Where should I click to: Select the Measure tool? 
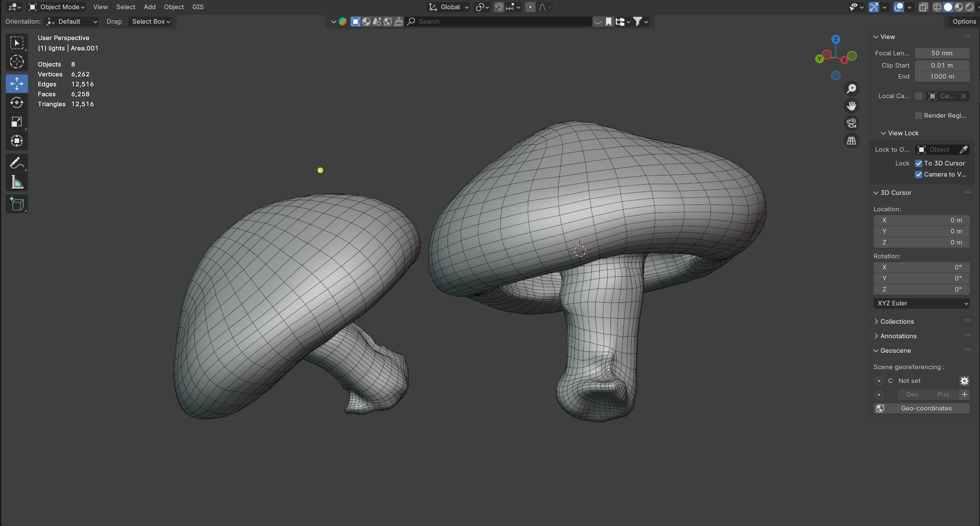pyautogui.click(x=16, y=182)
